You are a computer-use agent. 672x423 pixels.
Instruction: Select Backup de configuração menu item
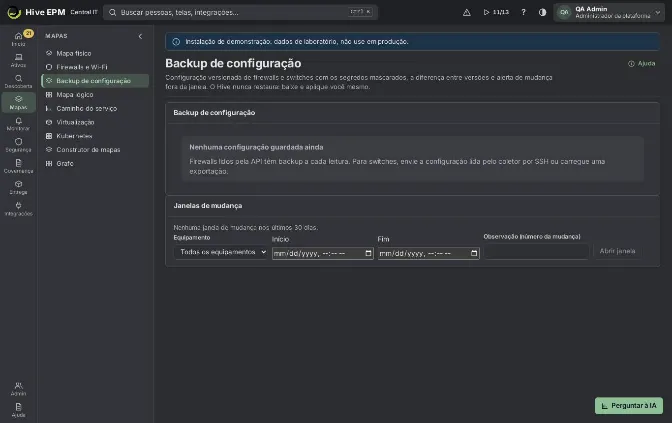pos(95,81)
